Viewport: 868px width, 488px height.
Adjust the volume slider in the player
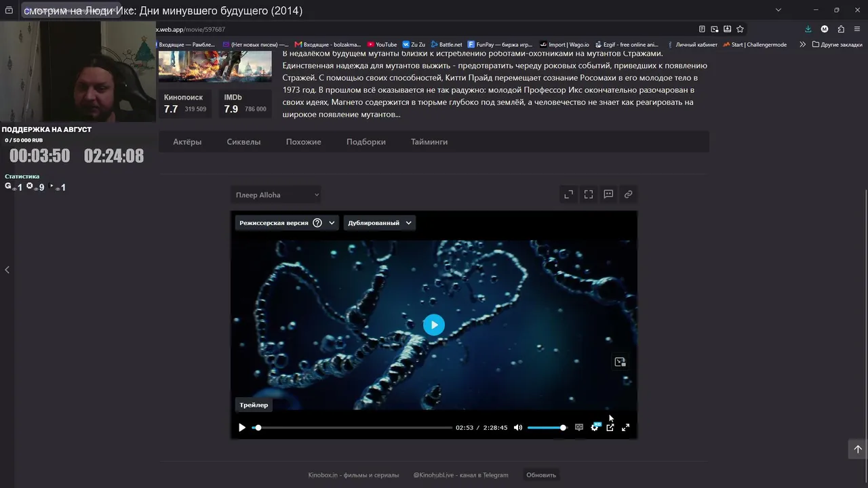point(546,428)
